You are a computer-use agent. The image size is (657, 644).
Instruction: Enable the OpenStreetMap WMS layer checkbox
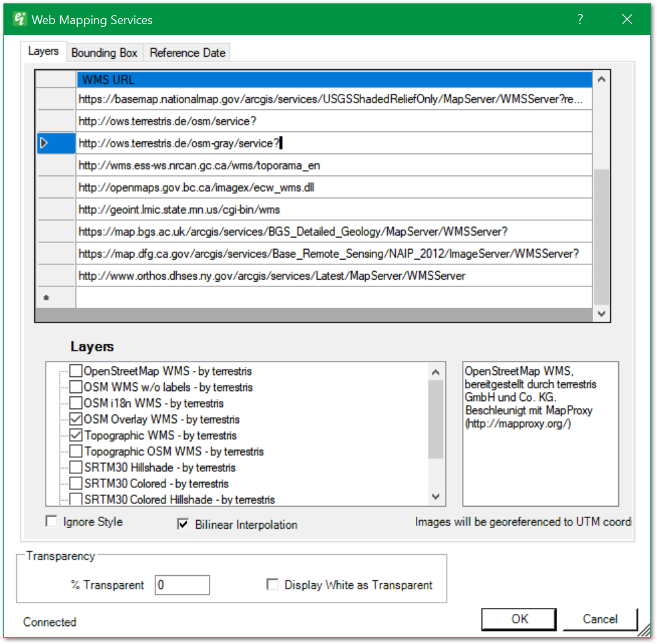click(77, 371)
